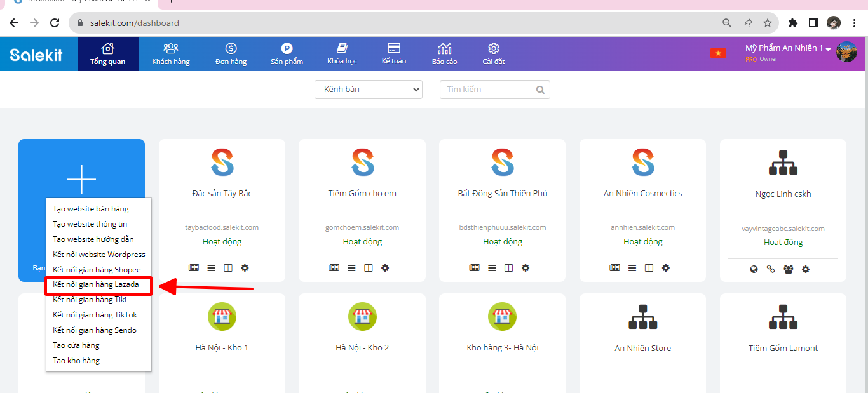Screen dimensions: 868x393
Task: Click link chain icon on Ngọc Linh cskh card
Action: click(771, 269)
